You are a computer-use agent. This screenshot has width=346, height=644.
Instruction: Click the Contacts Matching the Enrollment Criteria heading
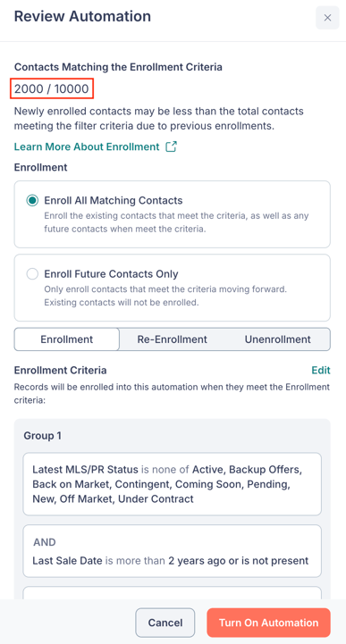tap(118, 67)
